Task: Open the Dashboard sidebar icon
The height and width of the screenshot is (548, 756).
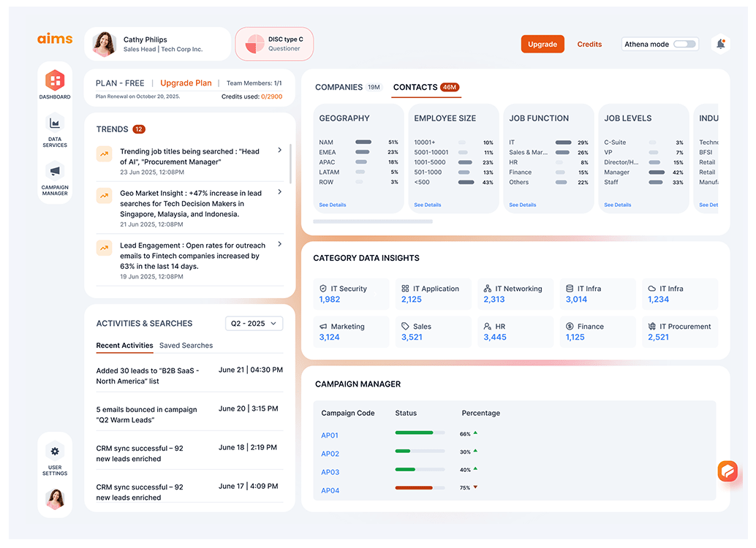Action: [55, 81]
